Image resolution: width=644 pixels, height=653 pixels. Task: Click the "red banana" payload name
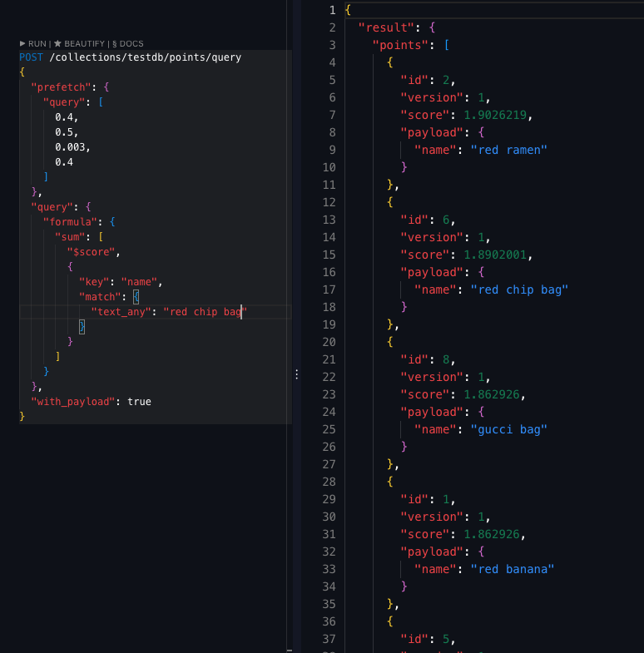512,569
